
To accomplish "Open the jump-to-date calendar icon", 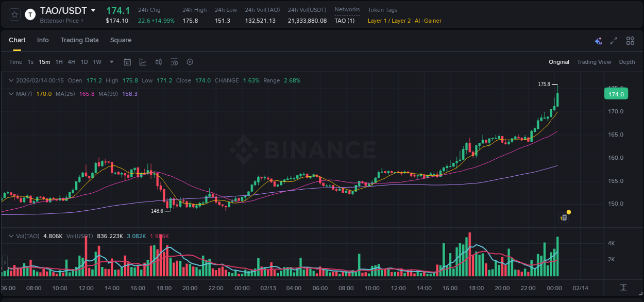I will point(127,61).
